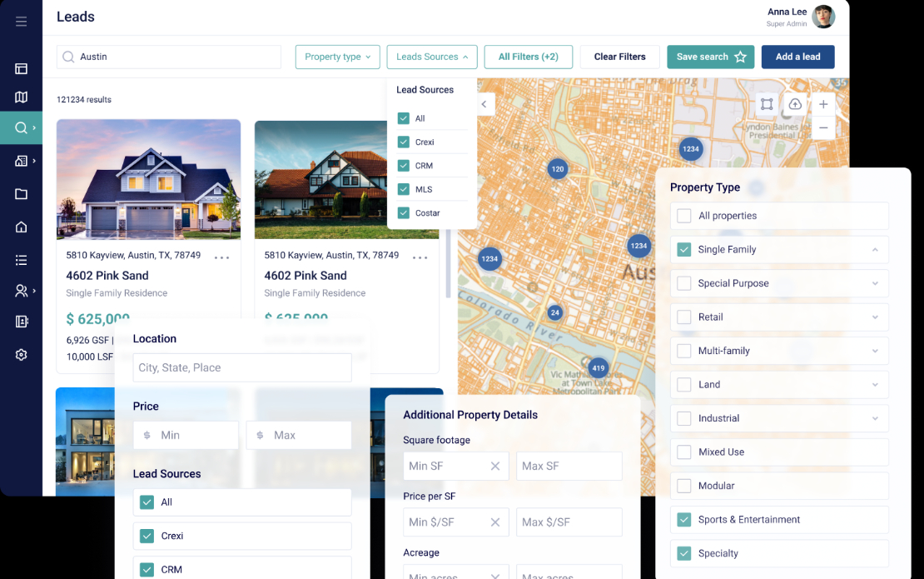The image size is (924, 579).
Task: Click the Add a lead button
Action: [798, 57]
